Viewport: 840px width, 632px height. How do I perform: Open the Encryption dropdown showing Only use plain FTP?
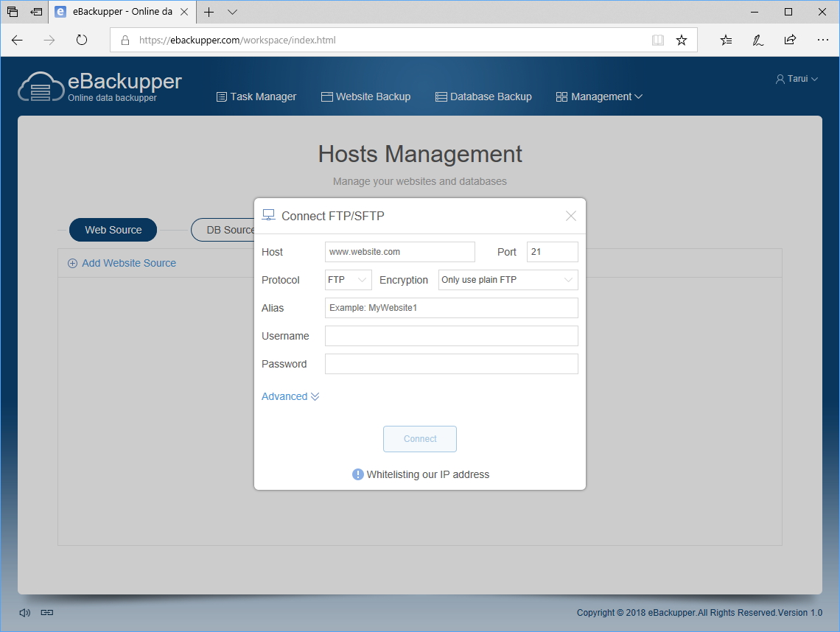coord(508,280)
